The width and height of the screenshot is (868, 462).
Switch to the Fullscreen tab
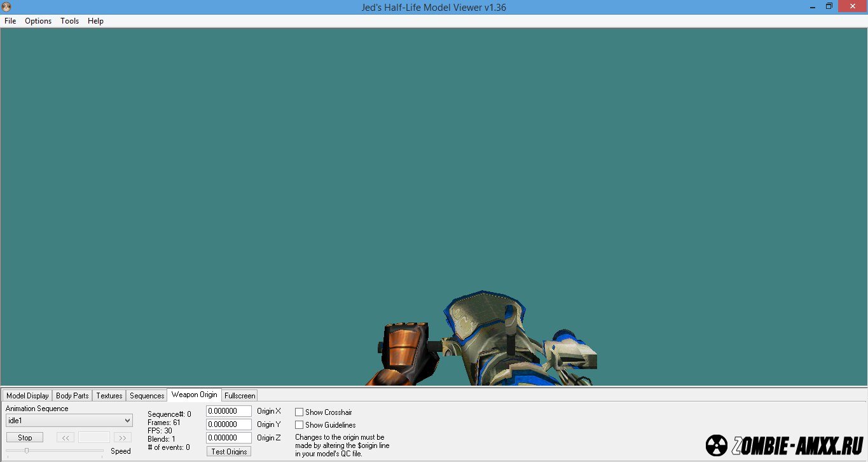click(x=240, y=395)
